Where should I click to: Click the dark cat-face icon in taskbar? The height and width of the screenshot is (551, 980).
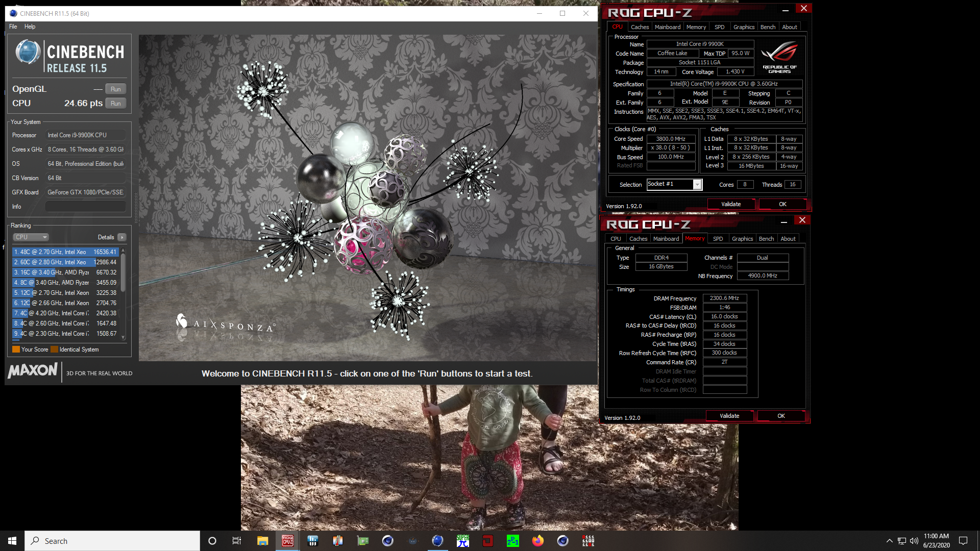pos(413,541)
